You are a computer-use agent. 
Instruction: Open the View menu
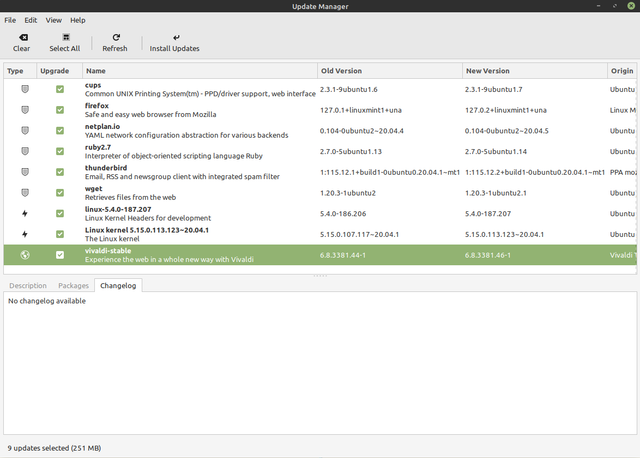point(53,20)
